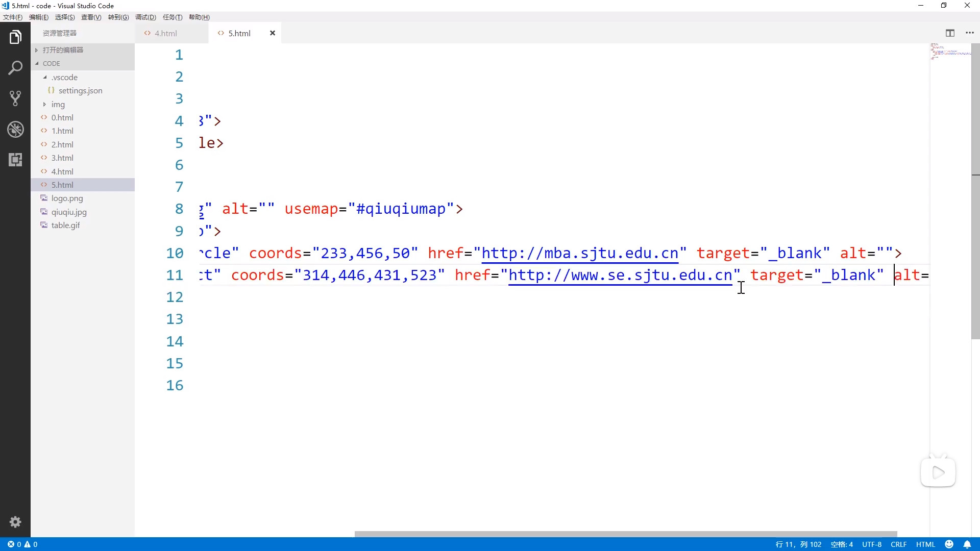Open the Extensions view icon
This screenshot has height=551, width=980.
(15, 160)
